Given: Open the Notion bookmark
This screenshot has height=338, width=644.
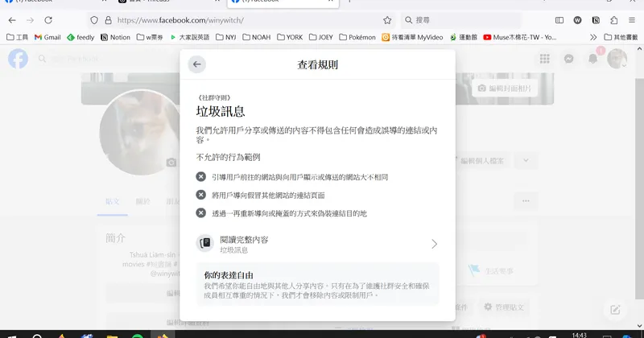Looking at the screenshot, I should coord(115,37).
